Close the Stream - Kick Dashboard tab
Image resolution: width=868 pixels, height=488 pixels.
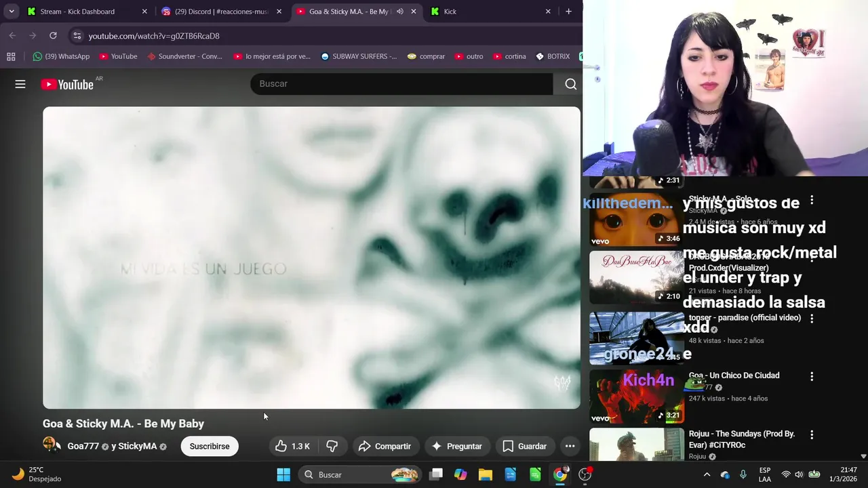pyautogui.click(x=144, y=12)
